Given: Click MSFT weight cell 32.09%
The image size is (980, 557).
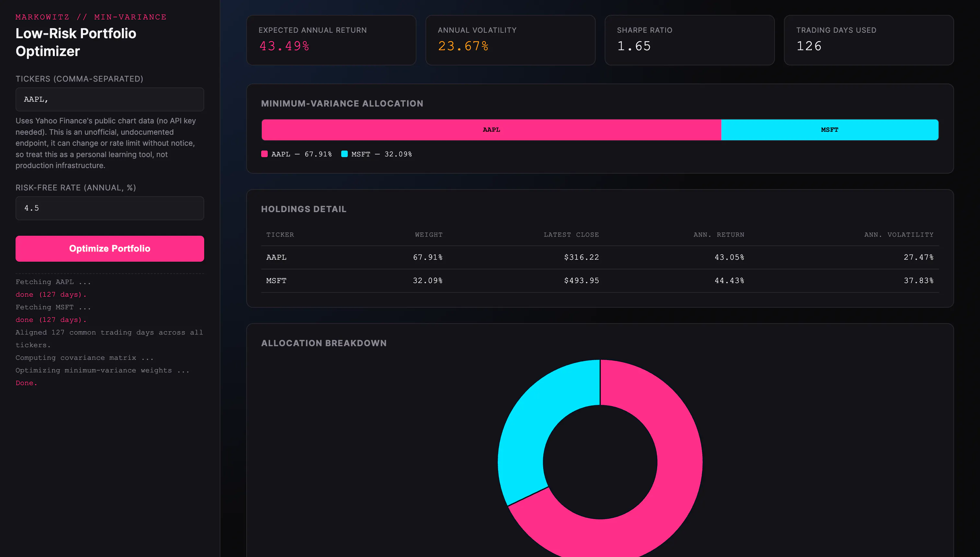Looking at the screenshot, I should pyautogui.click(x=427, y=281).
